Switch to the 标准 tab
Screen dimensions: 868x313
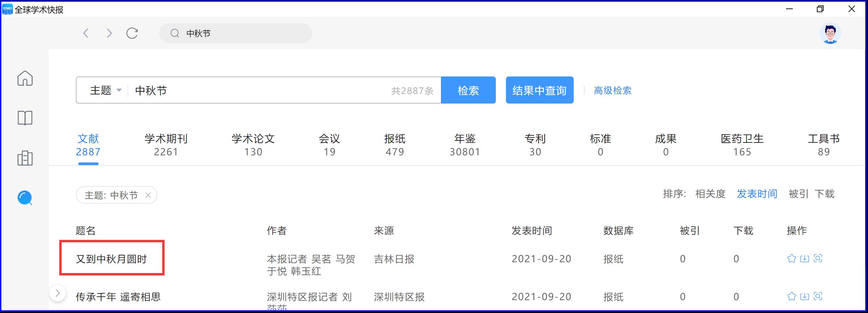click(600, 145)
